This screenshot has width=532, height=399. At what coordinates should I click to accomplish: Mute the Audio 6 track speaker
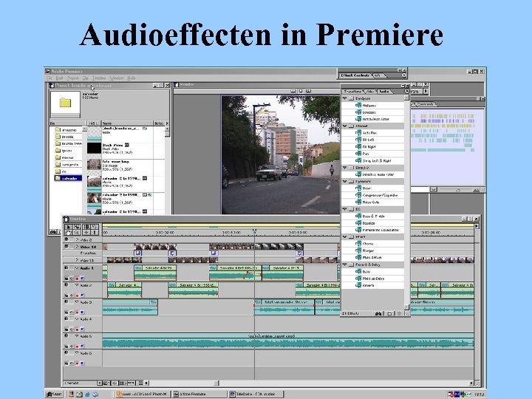tap(66, 353)
